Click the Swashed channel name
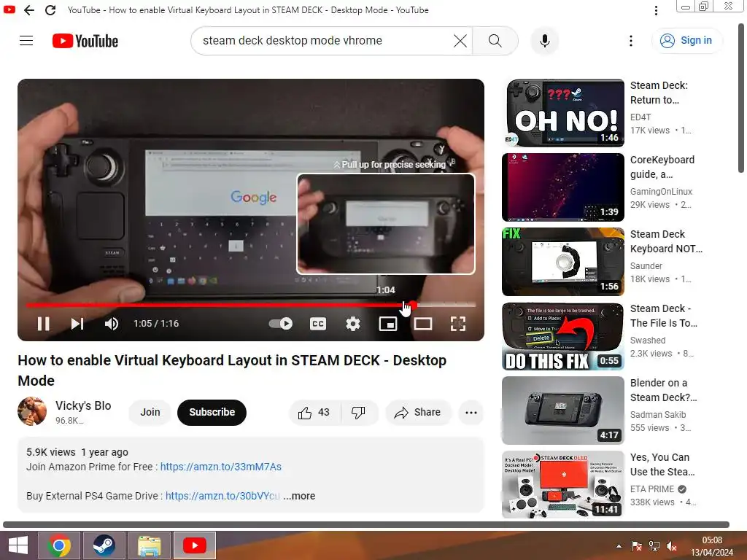Image resolution: width=747 pixels, height=560 pixels. 648,340
